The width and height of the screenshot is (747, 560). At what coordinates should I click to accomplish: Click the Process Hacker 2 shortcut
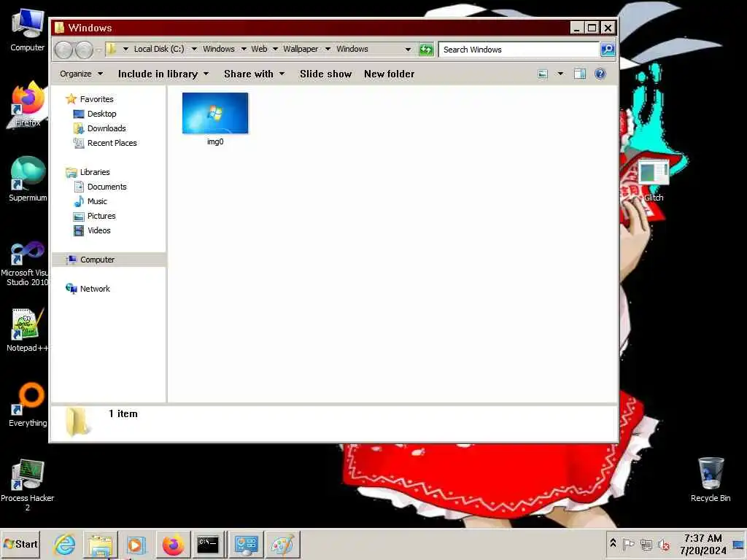27,485
